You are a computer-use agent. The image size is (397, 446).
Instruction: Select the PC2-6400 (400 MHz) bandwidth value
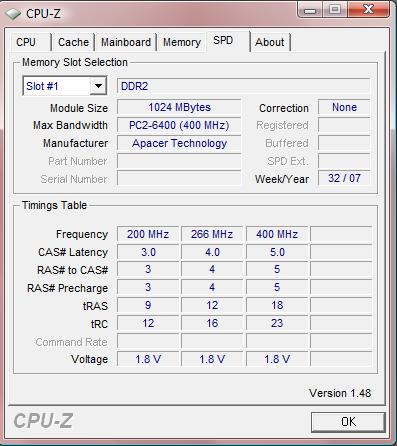pyautogui.click(x=179, y=125)
